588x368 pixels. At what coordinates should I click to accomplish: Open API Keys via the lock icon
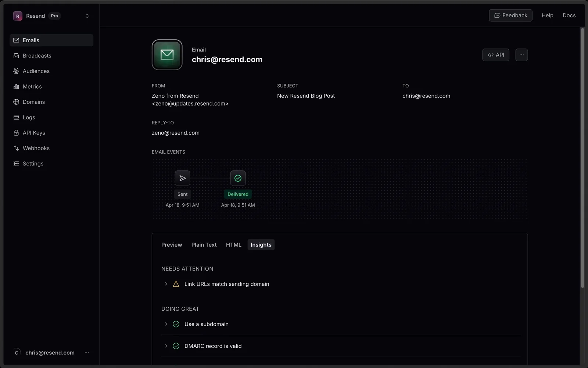point(16,133)
